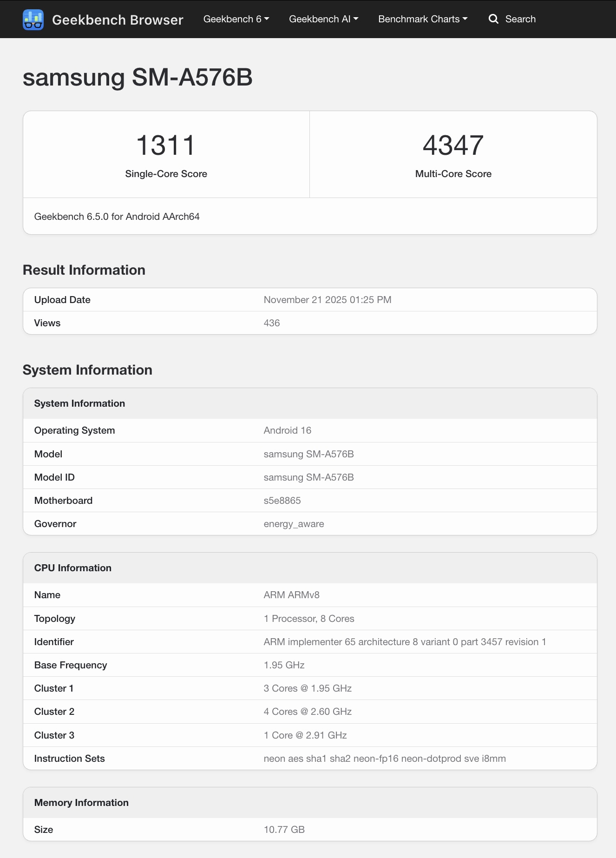Click the multi-core score 4347
Image resolution: width=616 pixels, height=858 pixels.
pos(453,145)
